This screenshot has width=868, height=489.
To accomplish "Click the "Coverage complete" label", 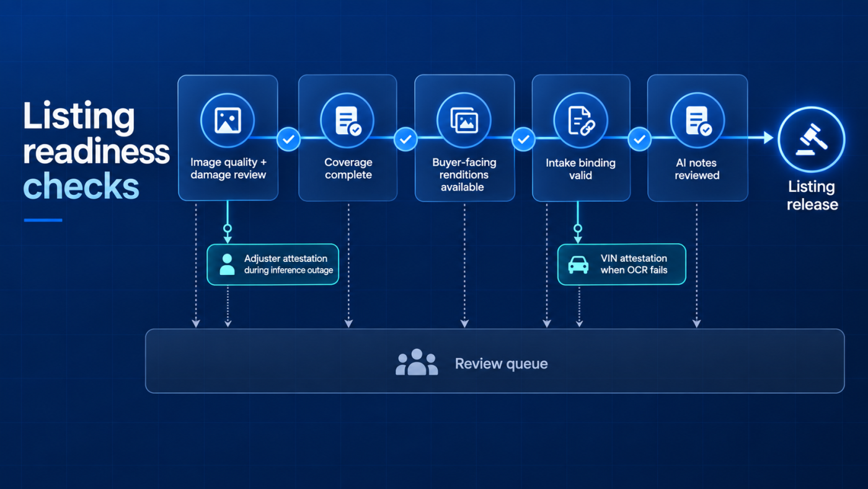I will click(348, 169).
